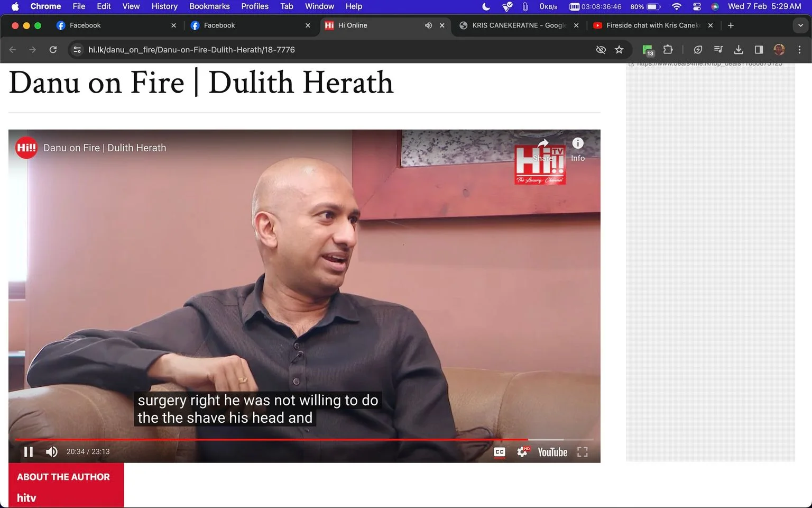
Task: Open the Bookmarks menu in menu bar
Action: tap(209, 6)
